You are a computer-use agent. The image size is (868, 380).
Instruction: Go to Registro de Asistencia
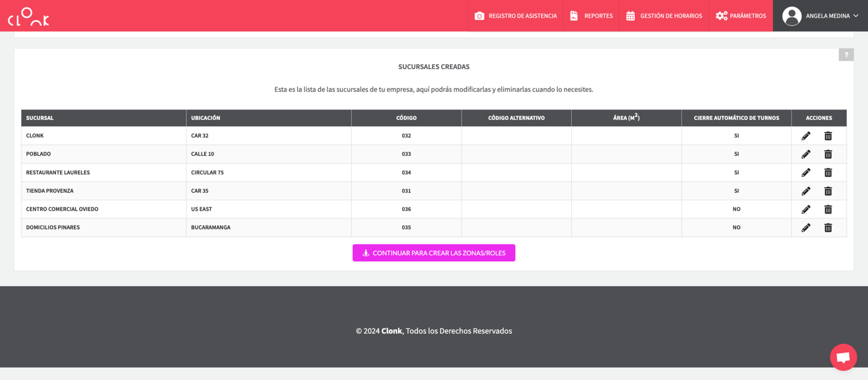pos(515,16)
